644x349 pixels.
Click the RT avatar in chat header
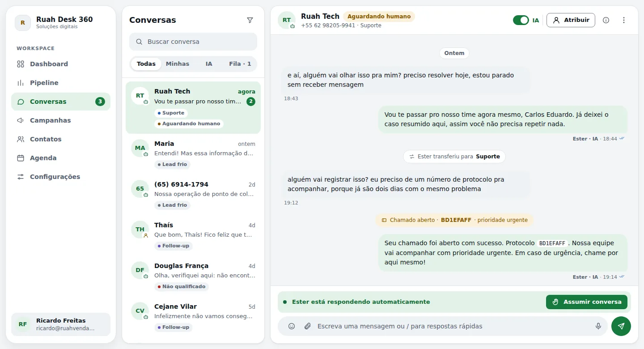pos(287,20)
